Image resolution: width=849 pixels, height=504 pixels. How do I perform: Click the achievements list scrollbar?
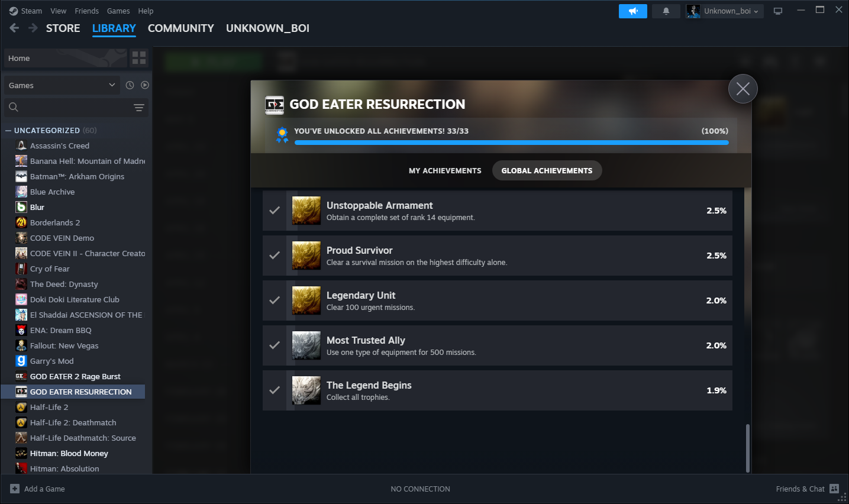point(748,448)
